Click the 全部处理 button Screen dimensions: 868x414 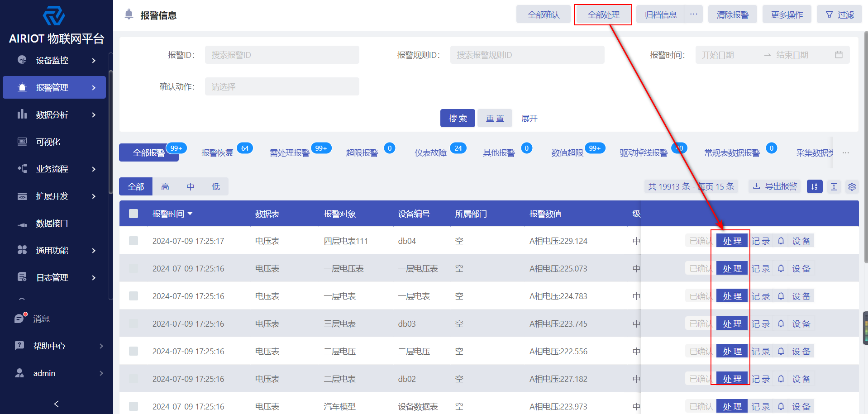[603, 14]
